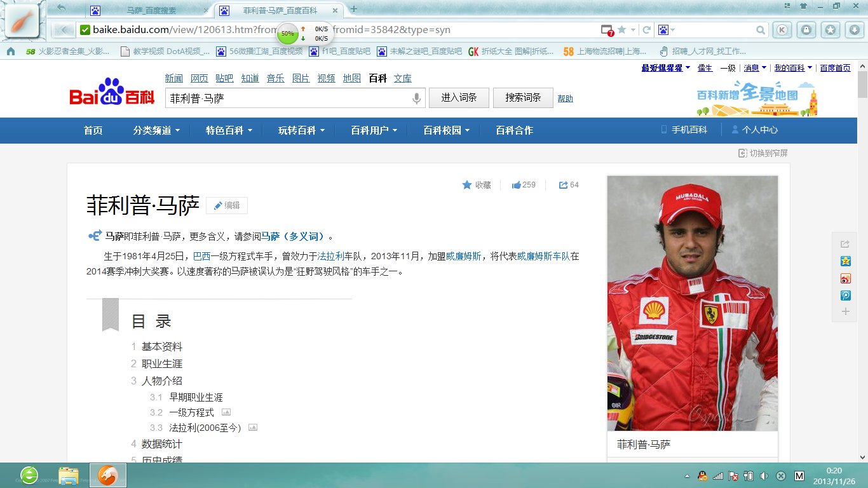
Task: Select the 图片 search category link
Action: coord(301,78)
